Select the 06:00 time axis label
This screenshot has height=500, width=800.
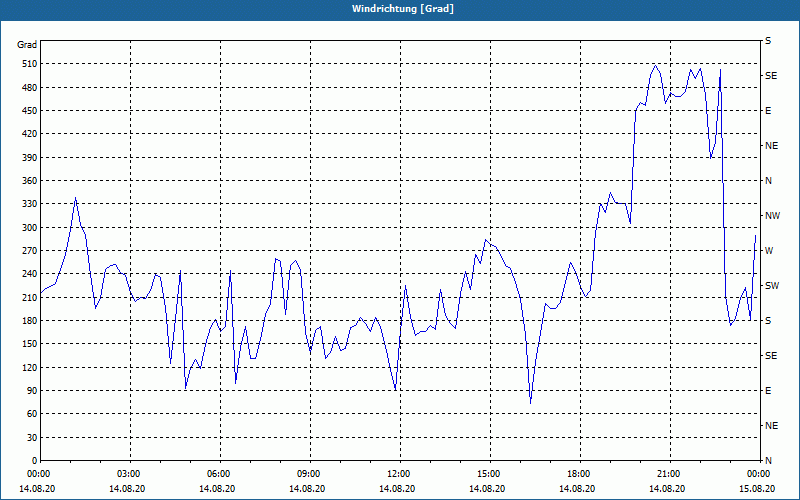(220, 474)
